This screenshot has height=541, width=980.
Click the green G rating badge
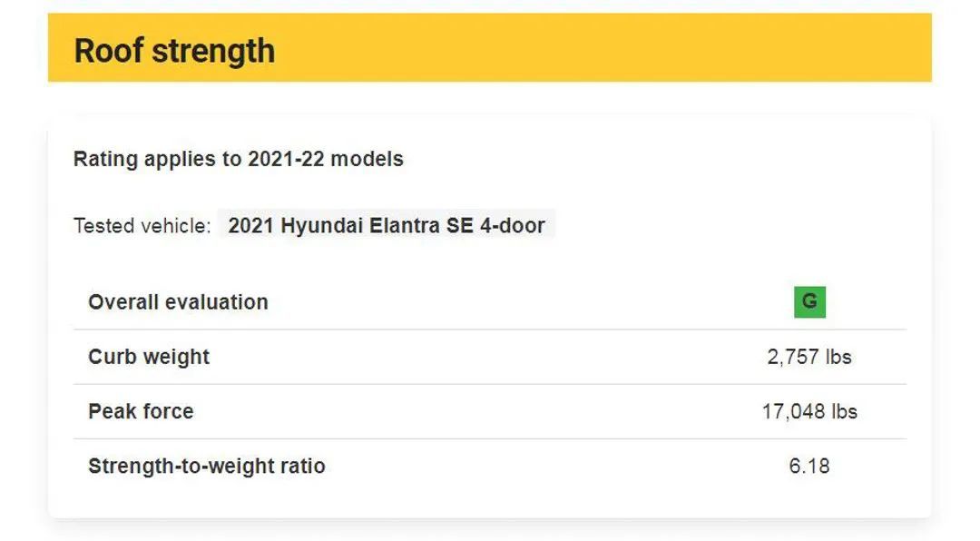click(x=809, y=302)
